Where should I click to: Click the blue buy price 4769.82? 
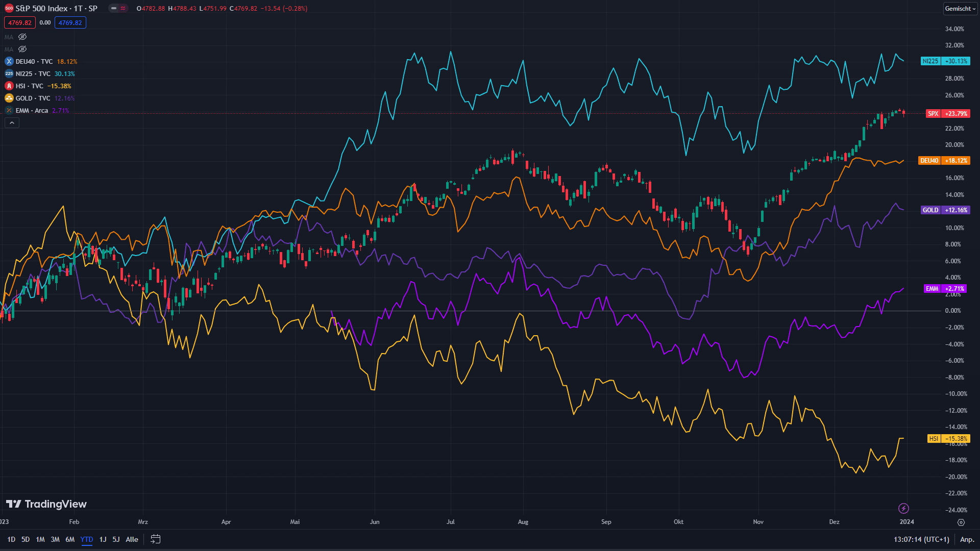[70, 22]
